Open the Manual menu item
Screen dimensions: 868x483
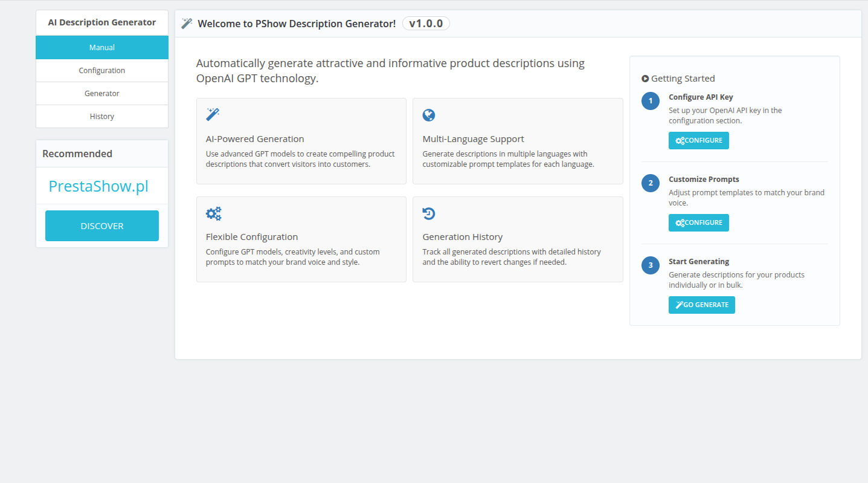tap(102, 47)
